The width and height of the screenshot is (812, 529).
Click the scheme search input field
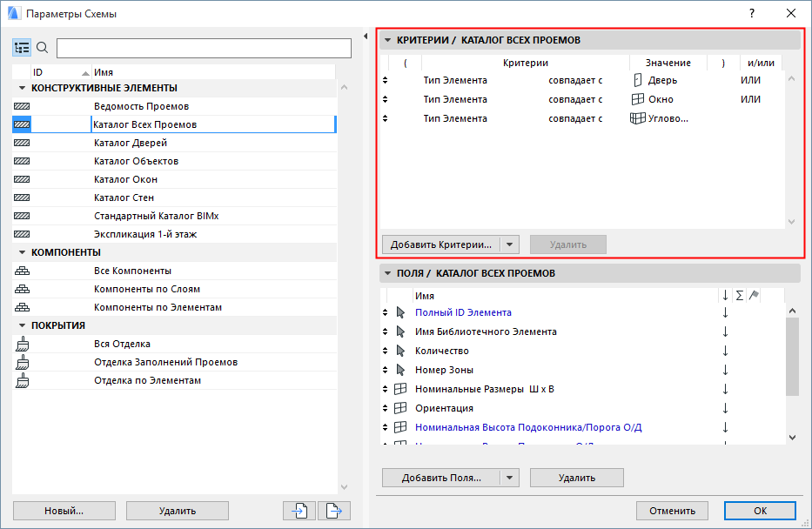(204, 48)
